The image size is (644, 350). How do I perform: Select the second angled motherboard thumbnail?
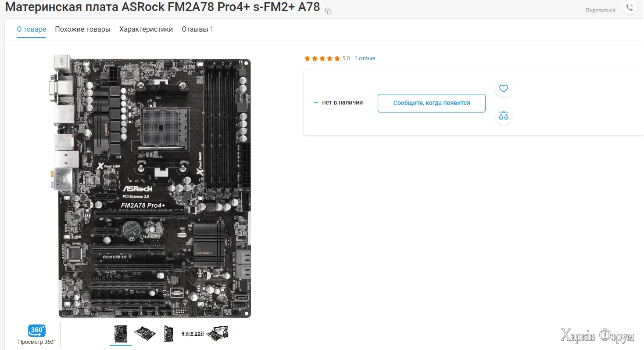click(145, 334)
